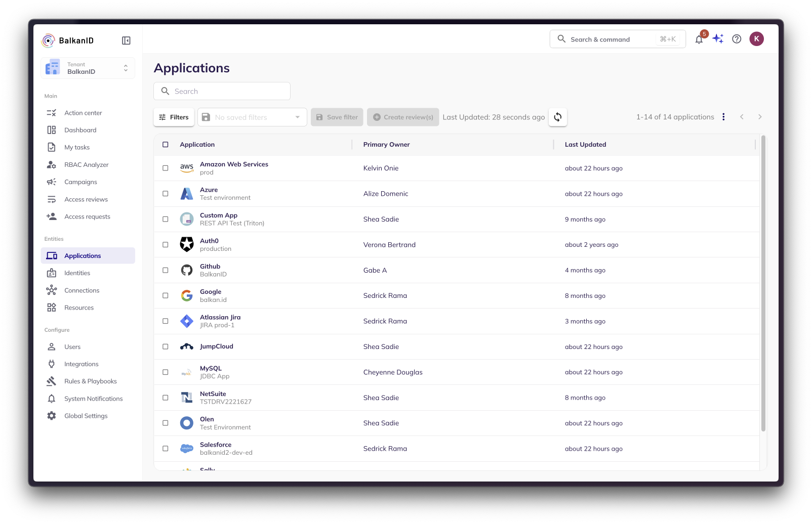
Task: Refresh the applications list
Action: [x=557, y=117]
